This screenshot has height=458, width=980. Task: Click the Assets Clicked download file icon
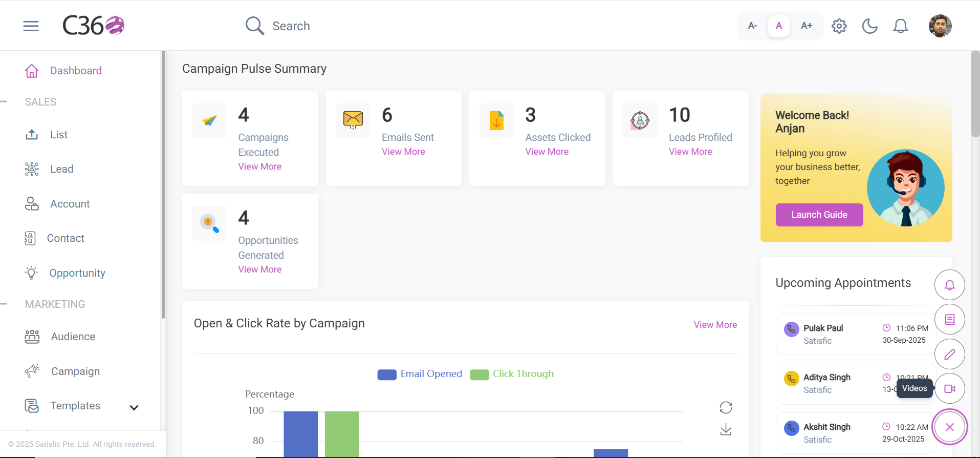(x=496, y=120)
